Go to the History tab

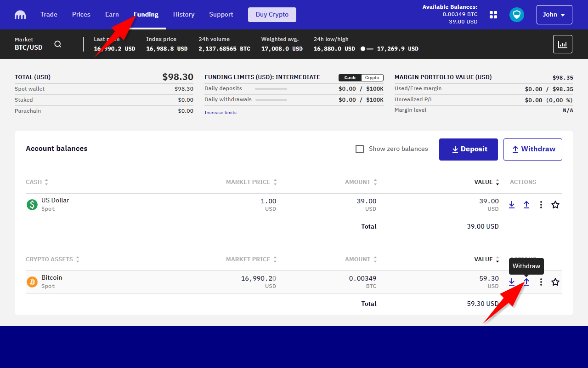pos(184,15)
